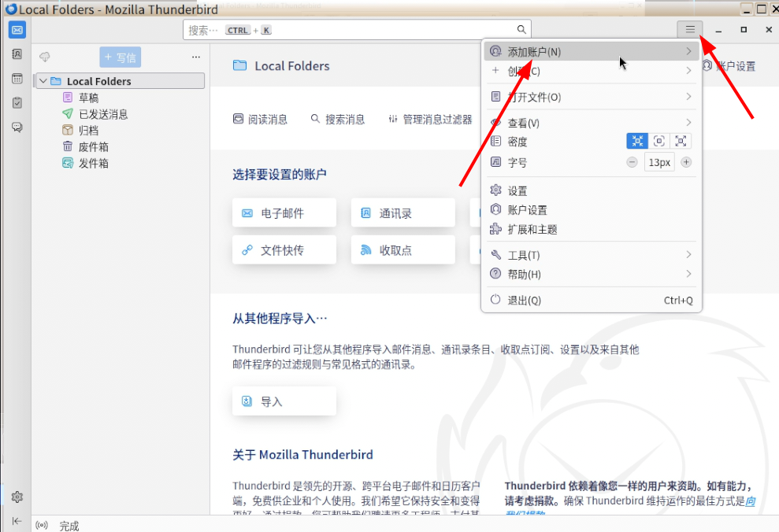Viewport: 779px width, 532px height.
Task: Click the 搜索消息 button
Action: pos(338,119)
